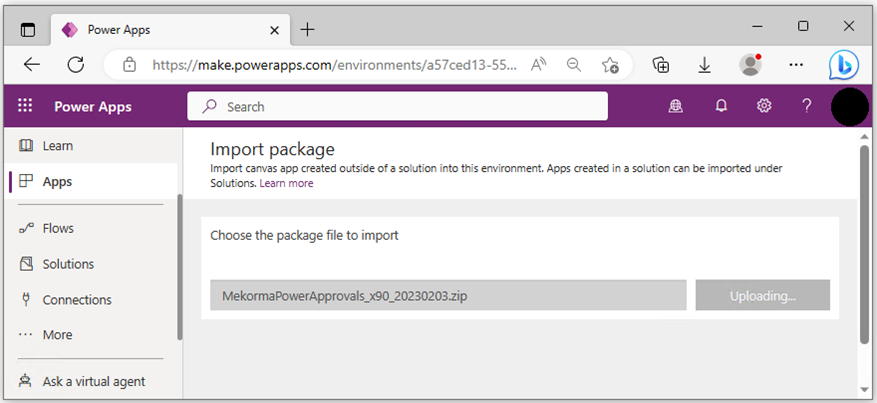This screenshot has height=403, width=877.
Task: Click the Bing chat sidebar icon
Action: coord(843,64)
